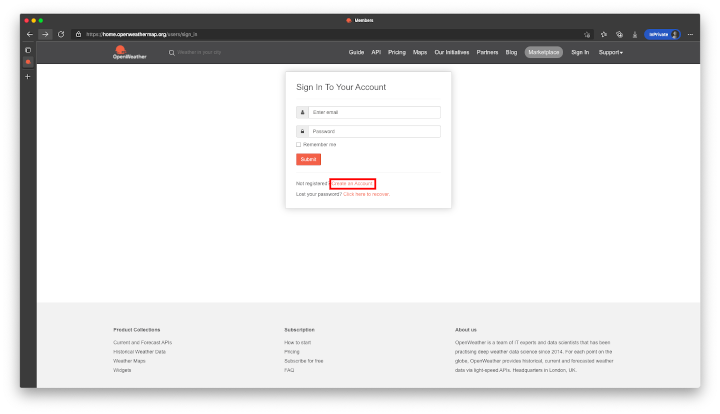720x414 pixels.
Task: Add this page to favorites star icon
Action: (587, 34)
